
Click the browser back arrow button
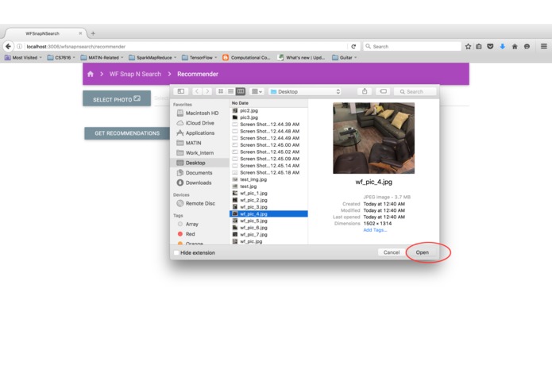(x=8, y=46)
